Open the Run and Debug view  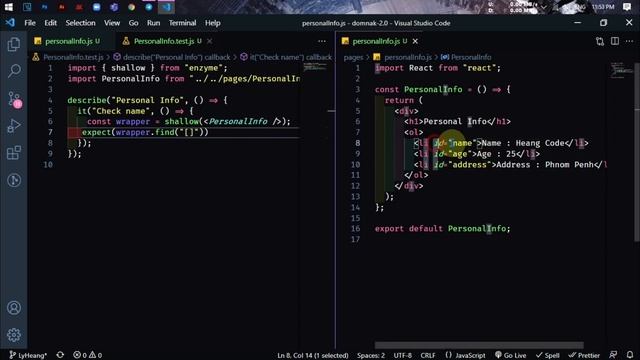tap(14, 126)
